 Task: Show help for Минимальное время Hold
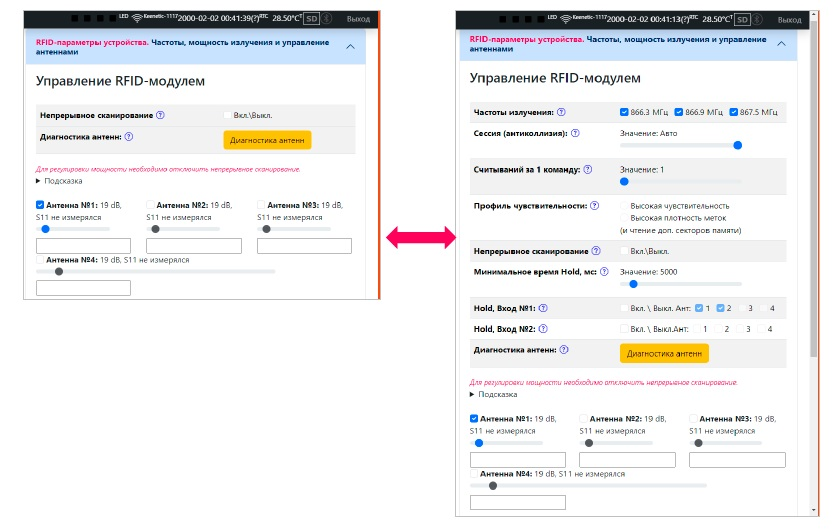coord(604,271)
